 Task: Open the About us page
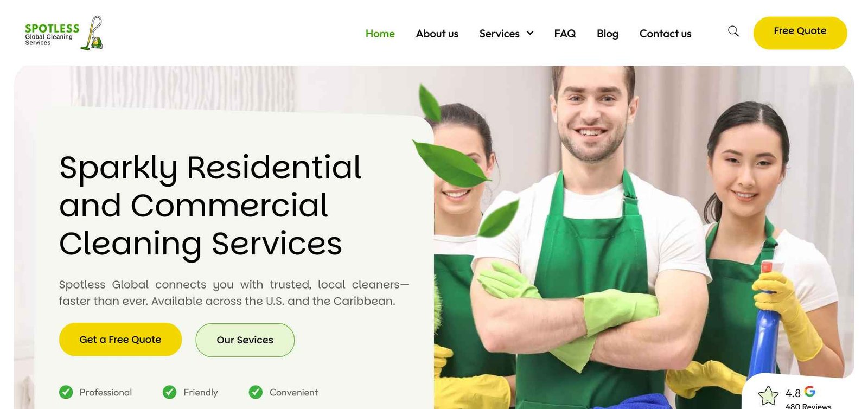click(x=437, y=34)
